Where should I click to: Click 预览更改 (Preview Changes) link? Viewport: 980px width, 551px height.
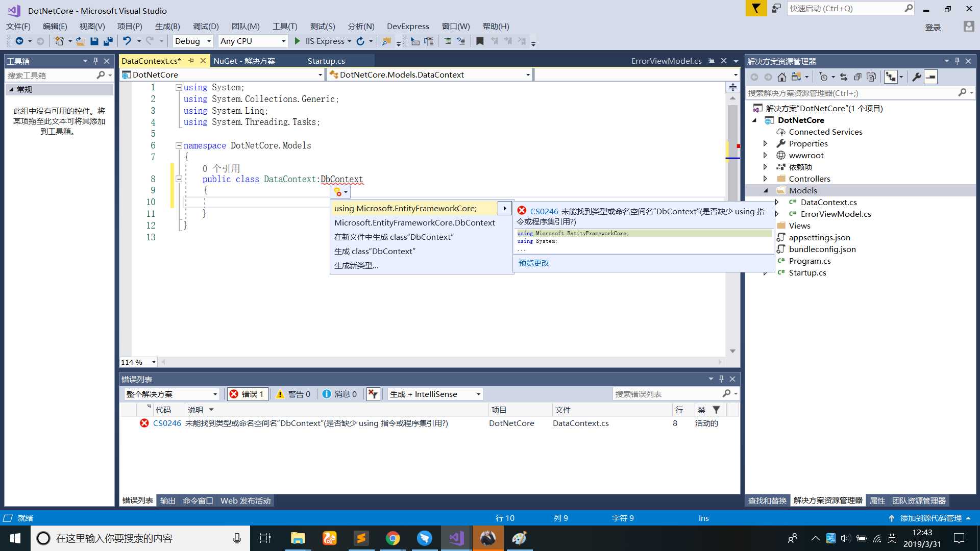533,262
